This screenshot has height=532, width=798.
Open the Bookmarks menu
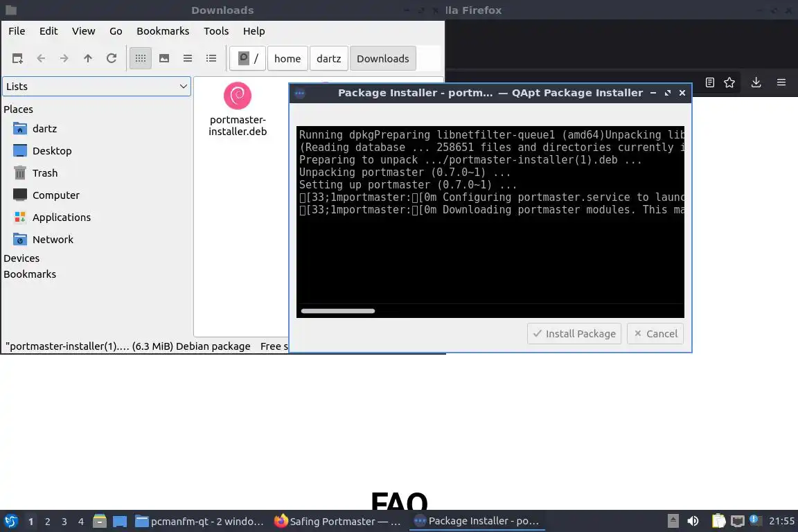[x=163, y=31]
